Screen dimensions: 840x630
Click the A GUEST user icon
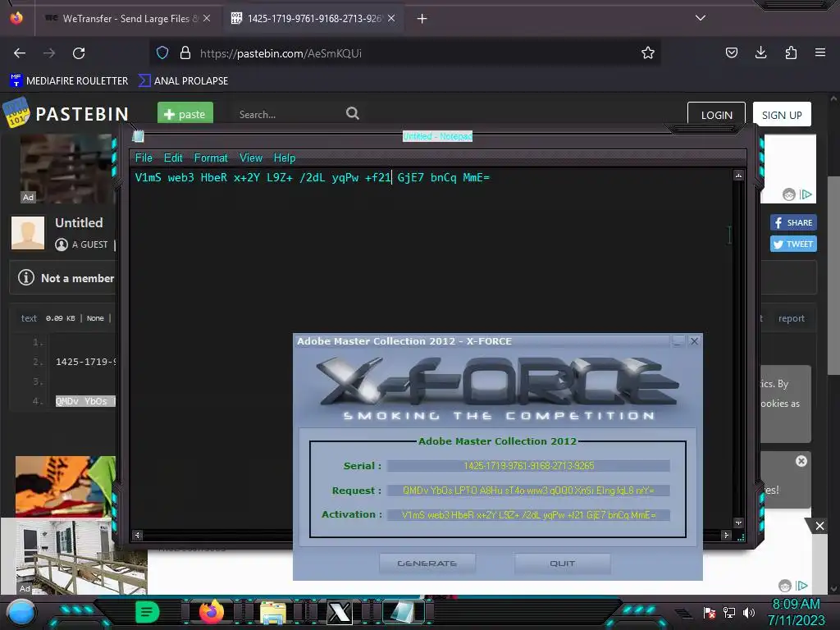62,244
